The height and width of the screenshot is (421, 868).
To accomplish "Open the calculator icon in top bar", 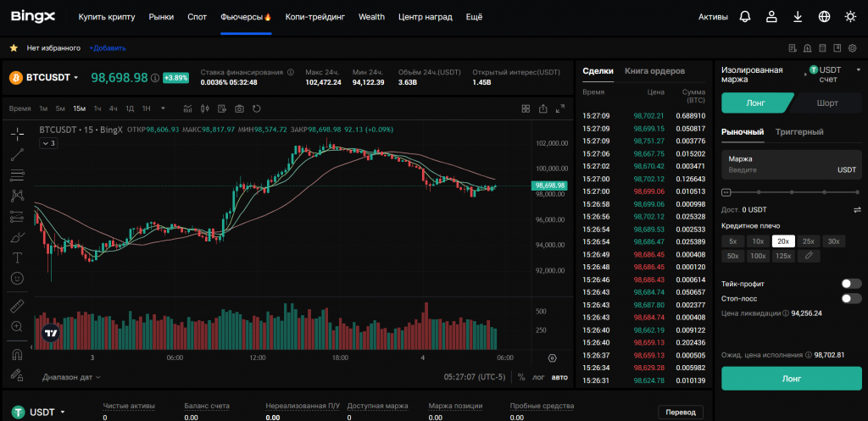I will [x=822, y=48].
